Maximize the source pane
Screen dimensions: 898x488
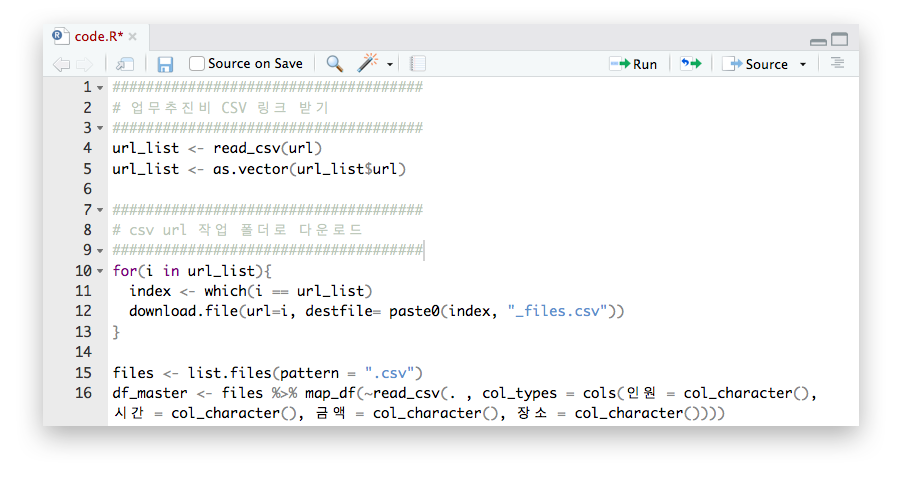[840, 39]
